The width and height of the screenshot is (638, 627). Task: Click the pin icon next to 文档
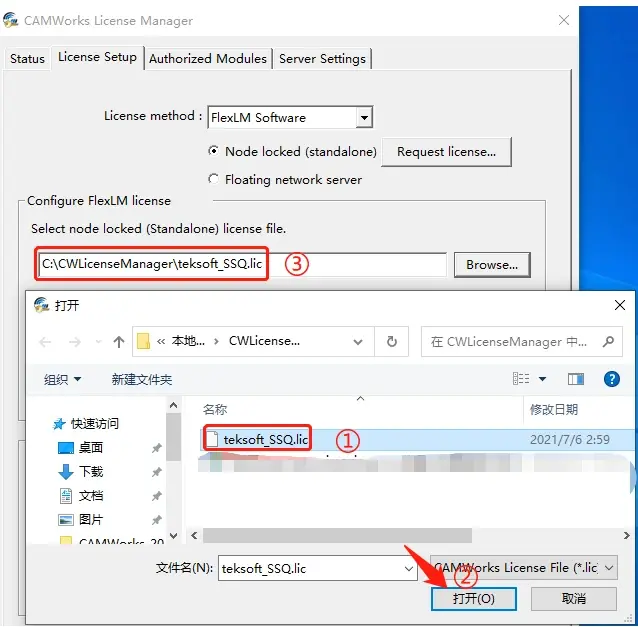[156, 496]
